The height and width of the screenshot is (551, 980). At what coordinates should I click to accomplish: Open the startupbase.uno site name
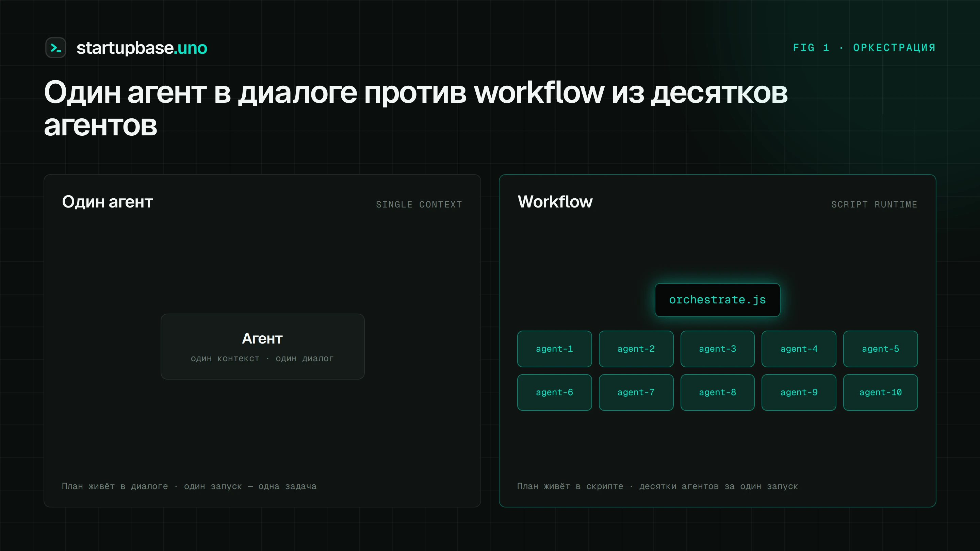[x=142, y=48]
